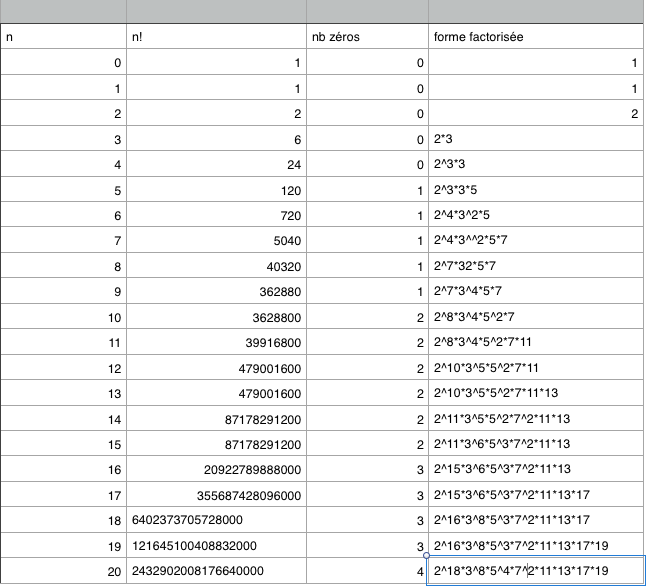Image resolution: width=669 pixels, height=587 pixels.
Task: Select the factorial cell 362880
Action: (x=216, y=291)
